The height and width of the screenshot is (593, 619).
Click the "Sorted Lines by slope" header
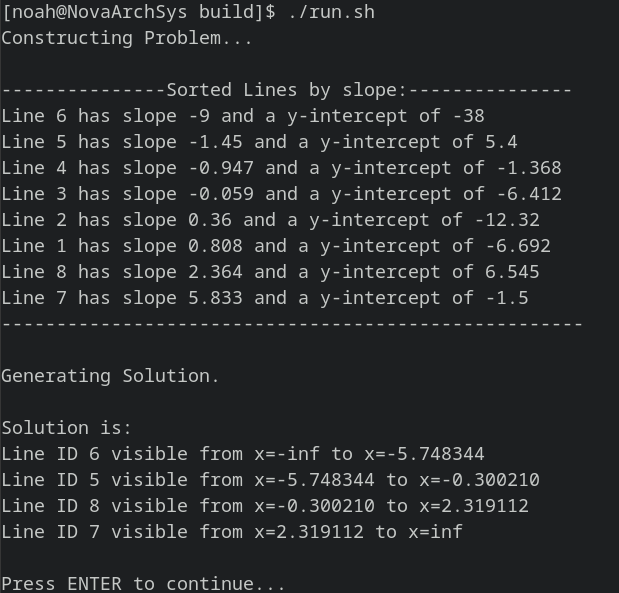tap(287, 90)
